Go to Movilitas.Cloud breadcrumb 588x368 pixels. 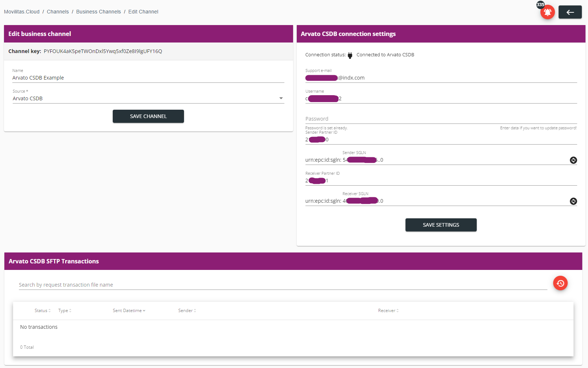[x=22, y=12]
